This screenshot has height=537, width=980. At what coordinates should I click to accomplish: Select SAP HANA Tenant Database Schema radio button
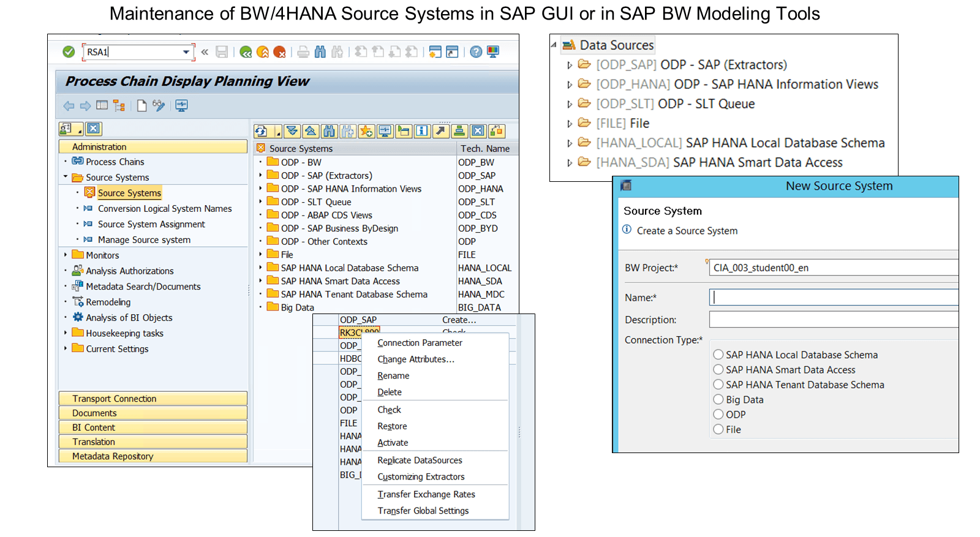click(718, 385)
